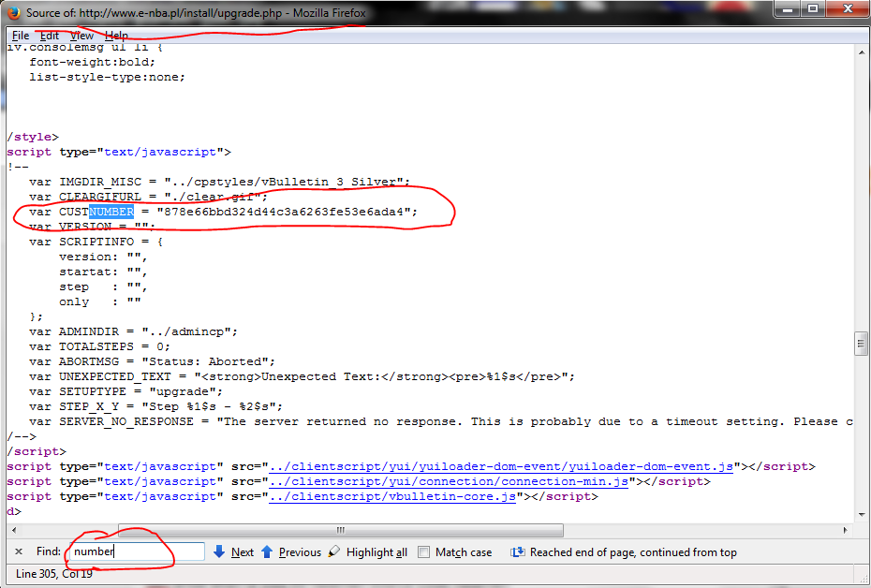871x588 pixels.
Task: Click the 'font-weight:bold;' line
Action: click(x=92, y=62)
